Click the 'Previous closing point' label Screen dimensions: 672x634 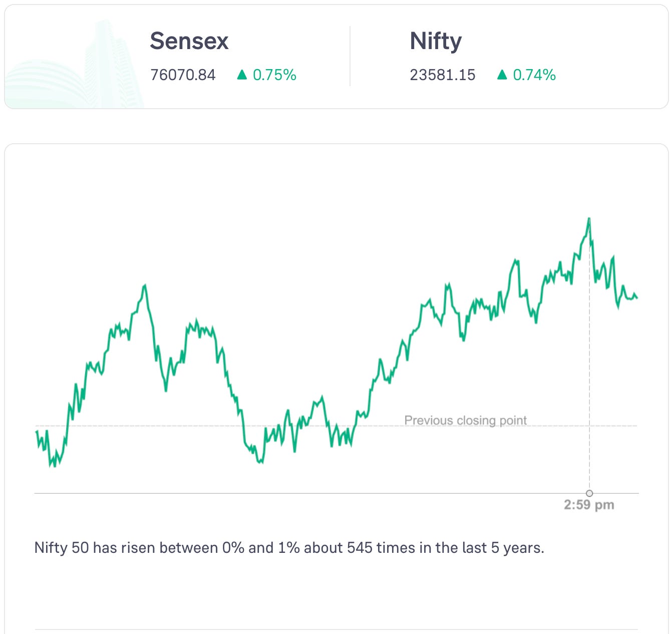point(465,420)
